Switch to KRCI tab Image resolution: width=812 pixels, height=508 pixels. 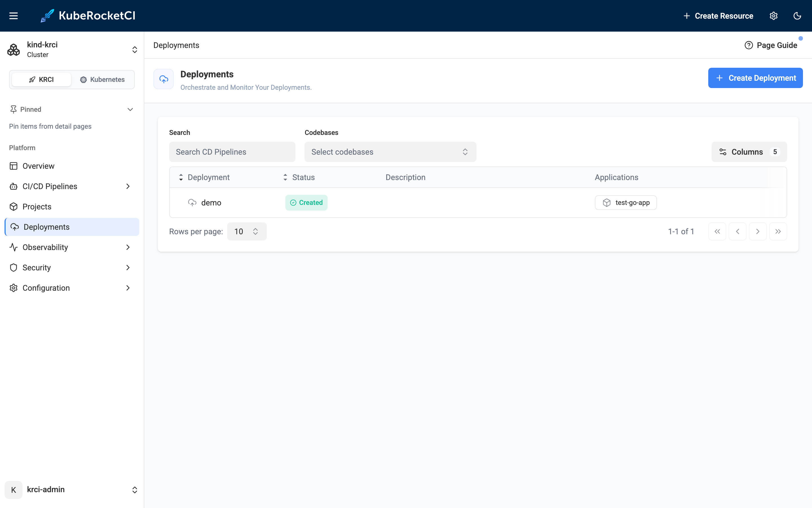point(41,79)
